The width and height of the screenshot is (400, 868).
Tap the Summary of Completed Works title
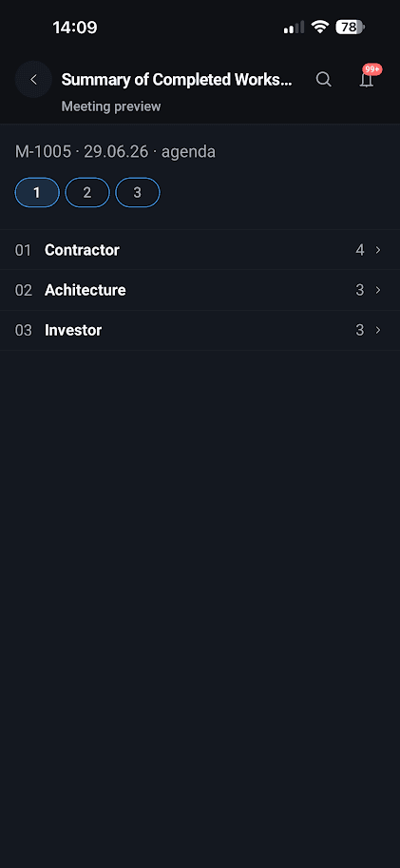(177, 80)
